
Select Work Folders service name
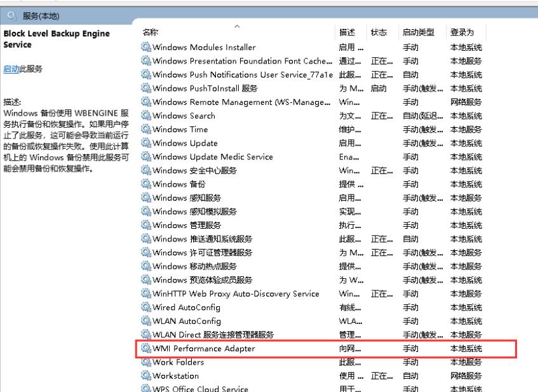click(178, 362)
